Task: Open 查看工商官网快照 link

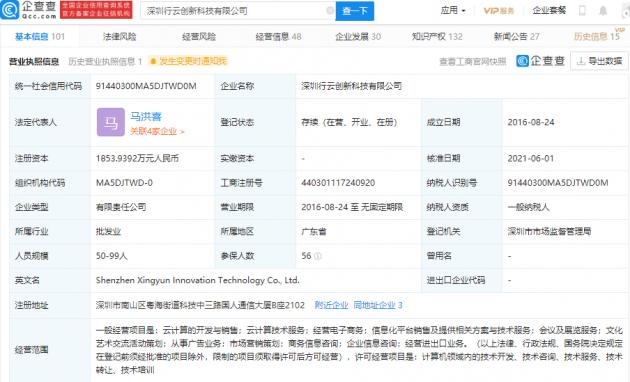Action: (x=472, y=61)
